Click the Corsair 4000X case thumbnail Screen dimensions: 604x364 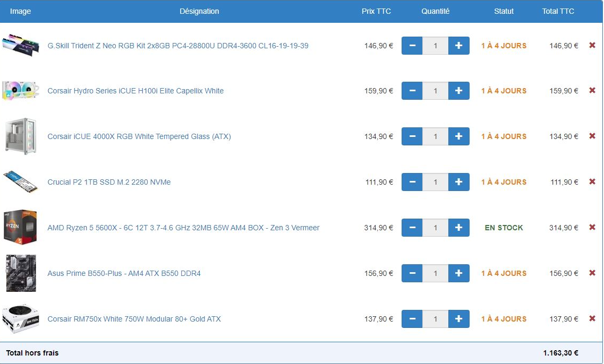click(x=21, y=136)
